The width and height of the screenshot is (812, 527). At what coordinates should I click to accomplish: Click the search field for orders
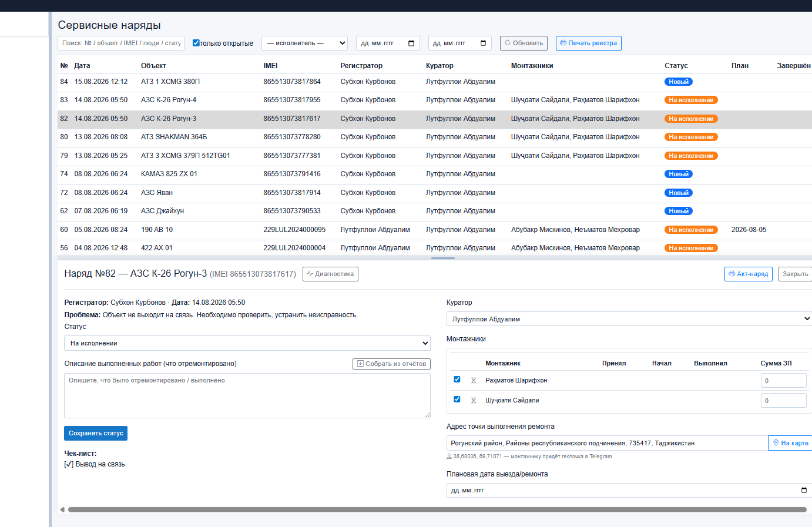(x=121, y=43)
